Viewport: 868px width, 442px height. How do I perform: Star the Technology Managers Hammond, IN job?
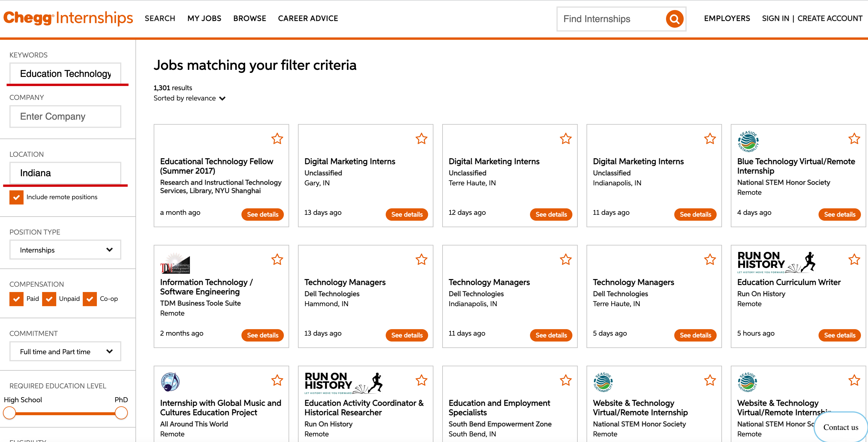tap(421, 259)
